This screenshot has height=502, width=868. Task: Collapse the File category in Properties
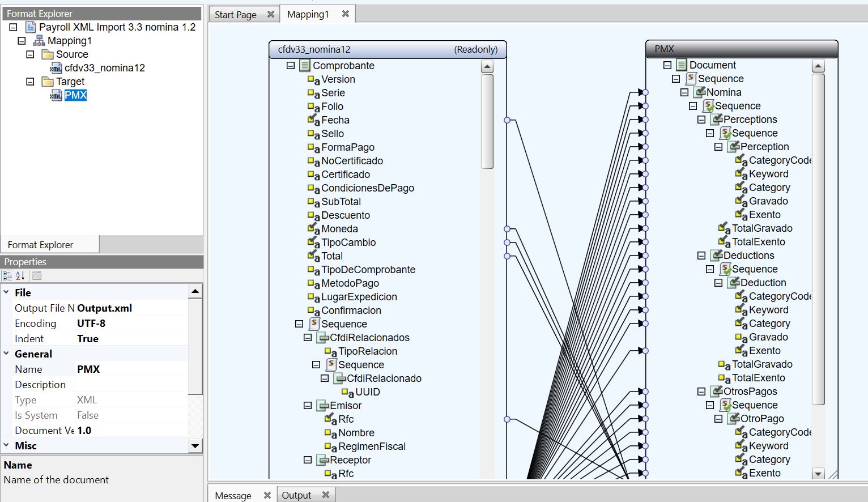[x=6, y=292]
